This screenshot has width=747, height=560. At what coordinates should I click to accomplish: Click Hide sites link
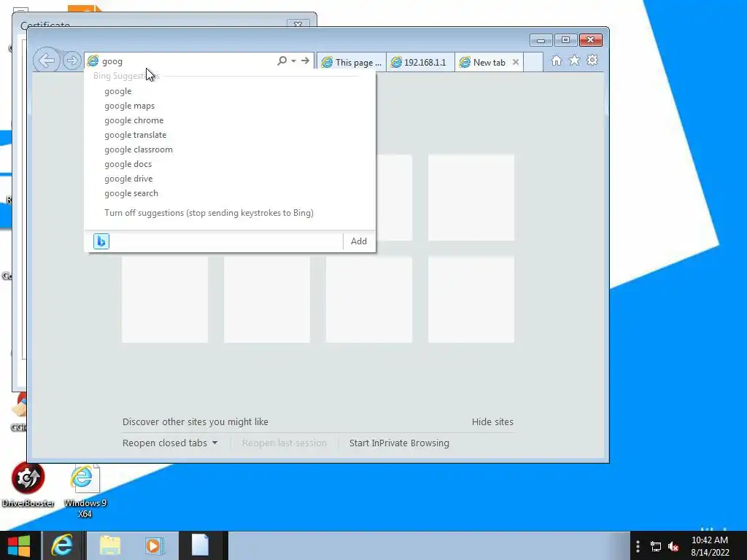[492, 422]
